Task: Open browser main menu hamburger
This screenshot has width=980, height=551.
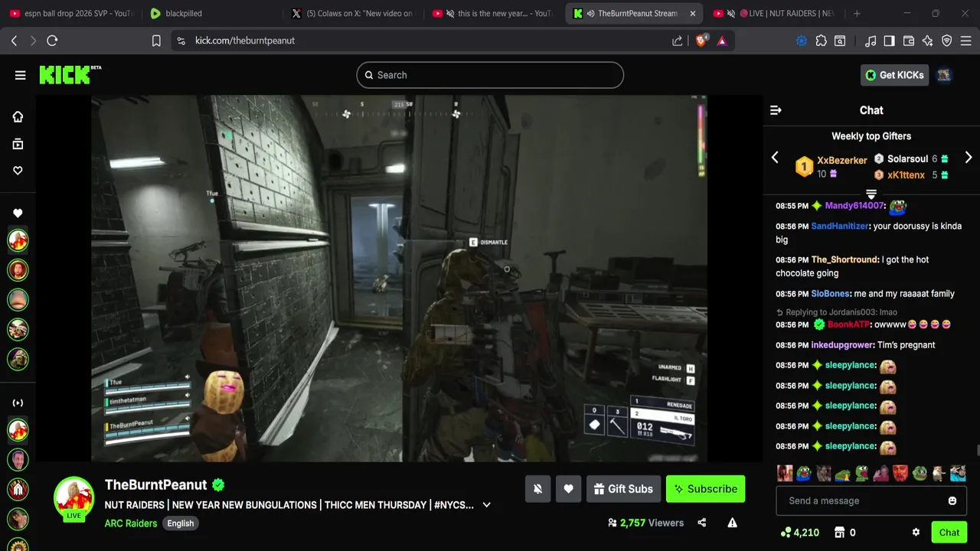Action: pos(966,41)
